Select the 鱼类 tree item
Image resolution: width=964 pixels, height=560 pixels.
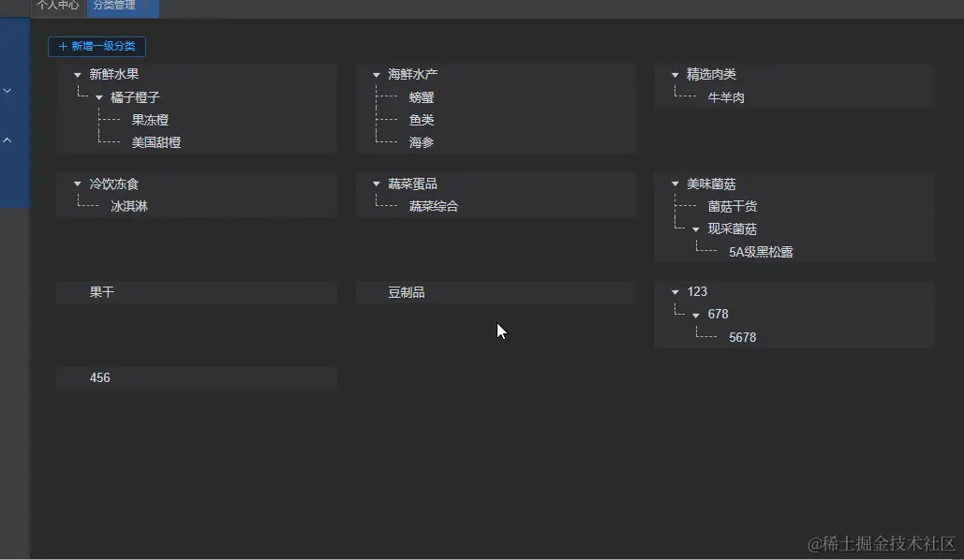pyautogui.click(x=422, y=120)
